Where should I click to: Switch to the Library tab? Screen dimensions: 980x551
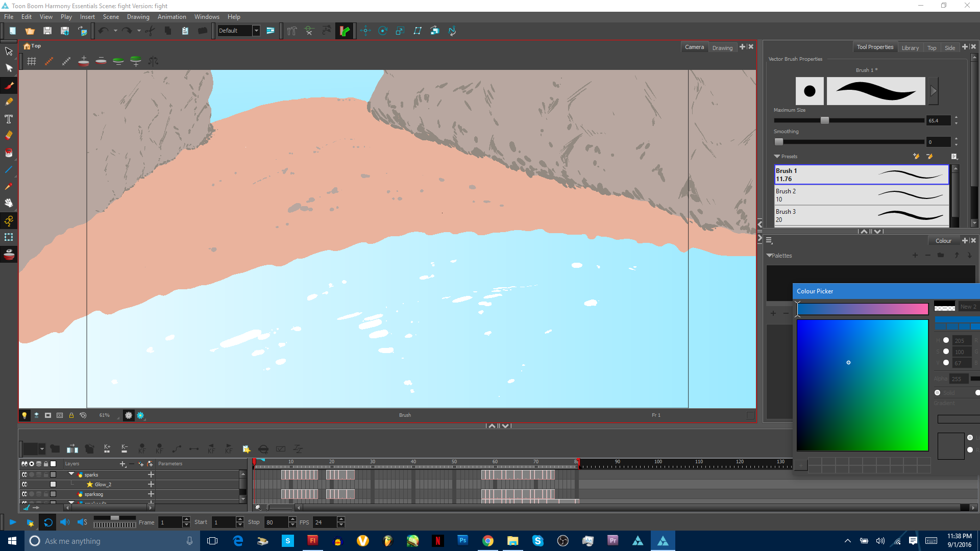tap(910, 47)
